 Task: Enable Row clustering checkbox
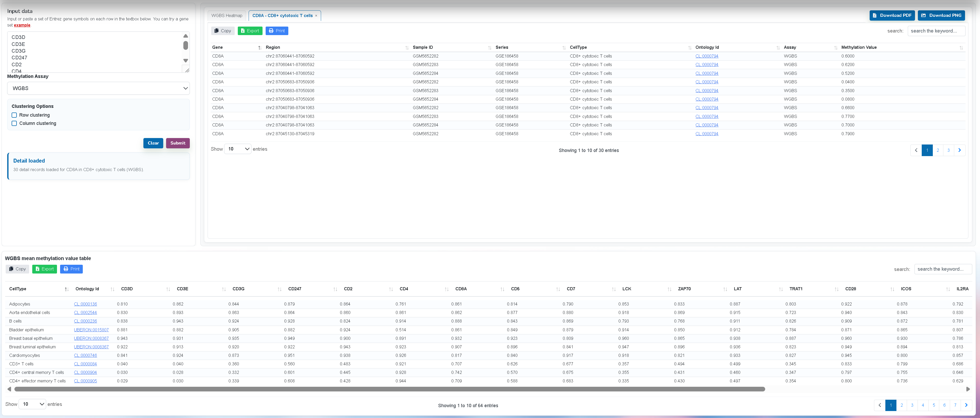coord(14,115)
